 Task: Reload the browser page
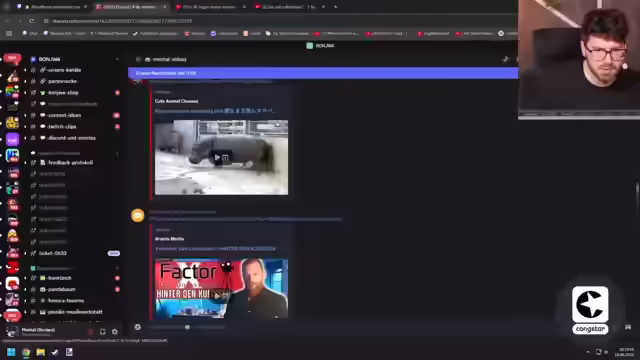coord(32,21)
